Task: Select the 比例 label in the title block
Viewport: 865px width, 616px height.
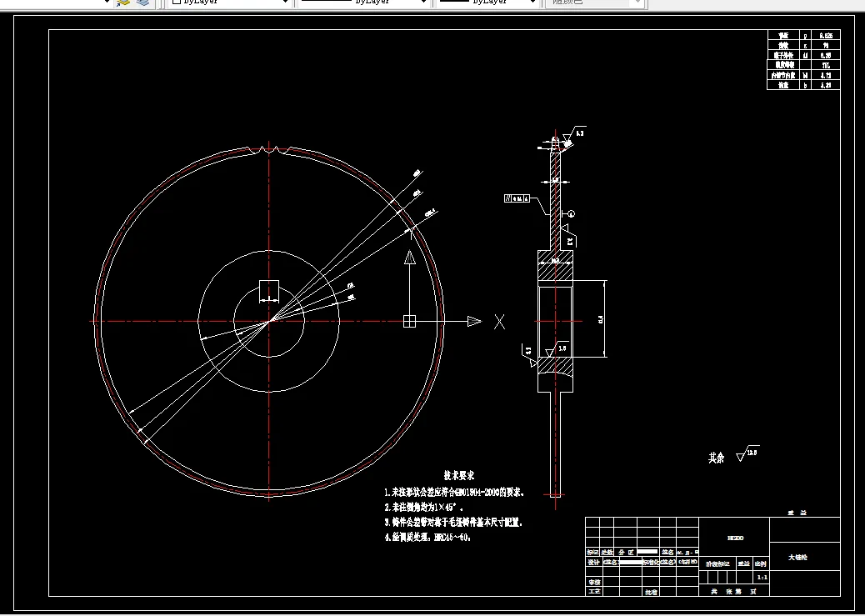Action: (760, 564)
